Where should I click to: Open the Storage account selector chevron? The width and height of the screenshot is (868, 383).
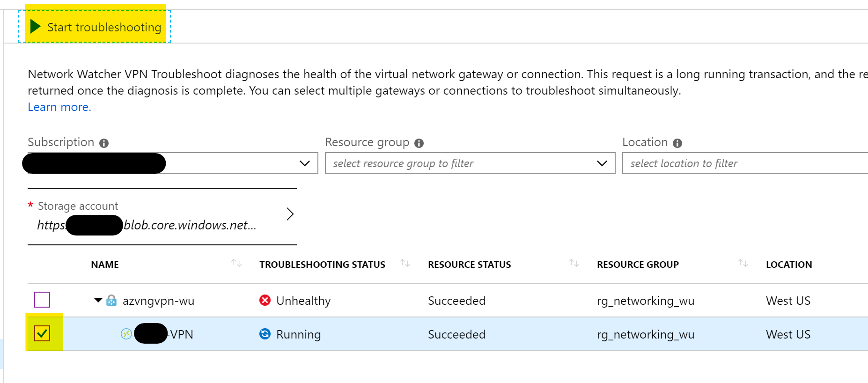pos(290,214)
